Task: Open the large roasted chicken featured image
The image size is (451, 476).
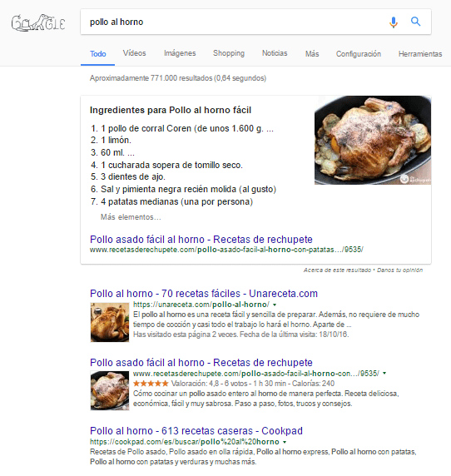Action: 373,141
